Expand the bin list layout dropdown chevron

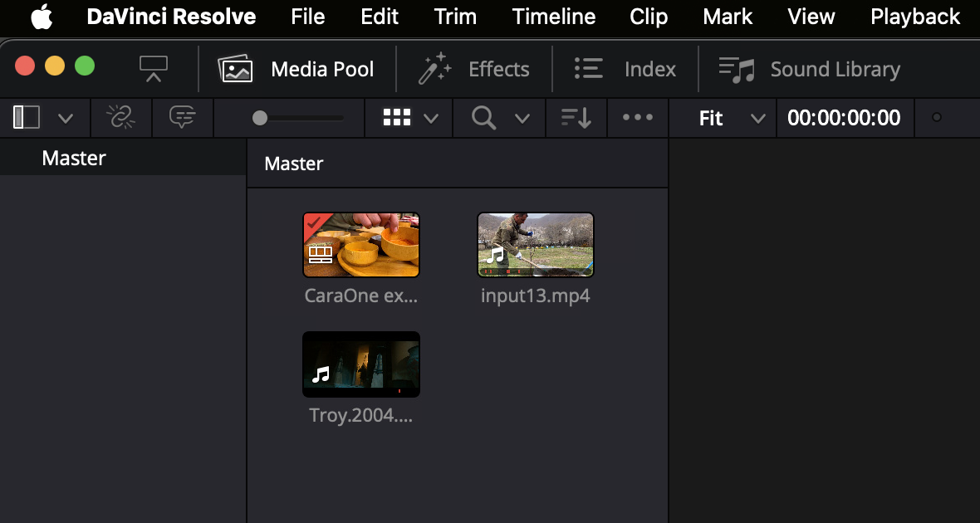[x=66, y=118]
